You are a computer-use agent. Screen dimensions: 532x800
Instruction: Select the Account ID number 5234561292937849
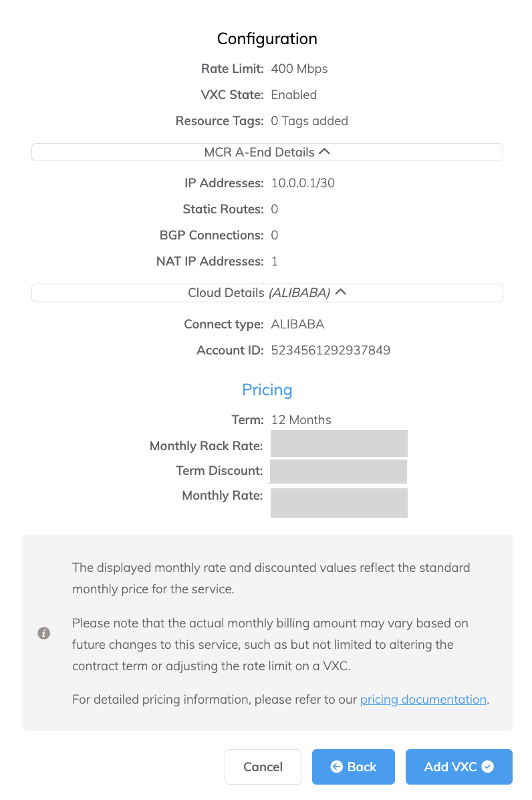331,350
